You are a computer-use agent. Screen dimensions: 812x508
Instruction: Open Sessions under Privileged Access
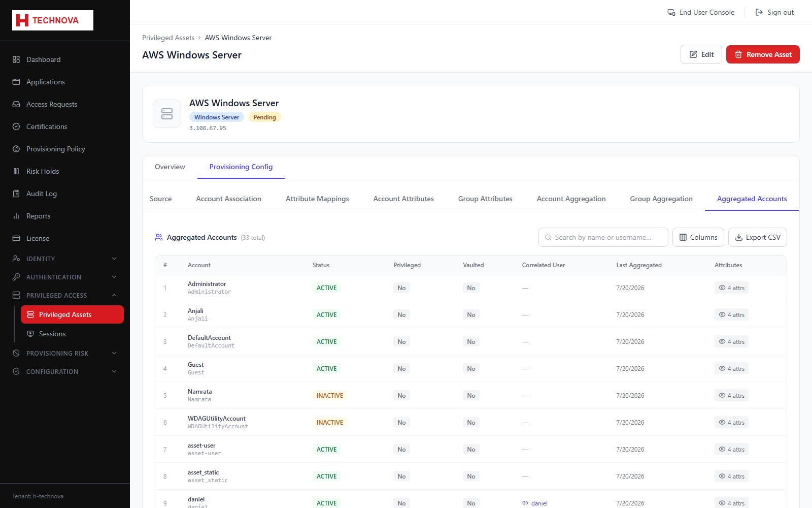[72, 334]
